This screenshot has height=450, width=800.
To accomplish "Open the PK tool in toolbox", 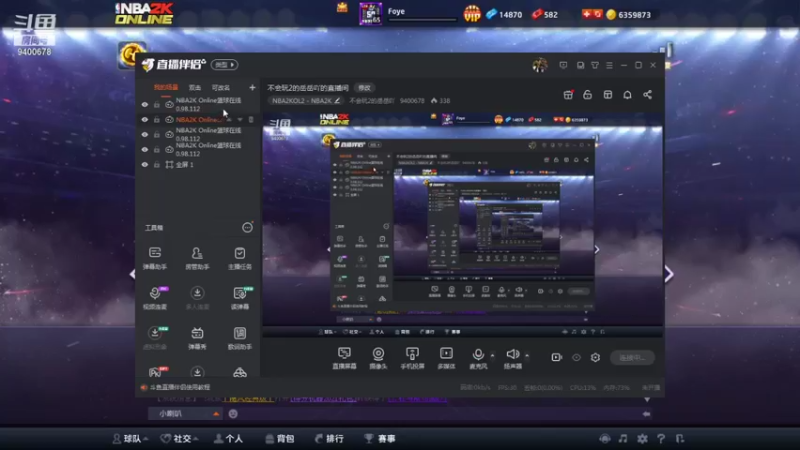I will pyautogui.click(x=156, y=371).
